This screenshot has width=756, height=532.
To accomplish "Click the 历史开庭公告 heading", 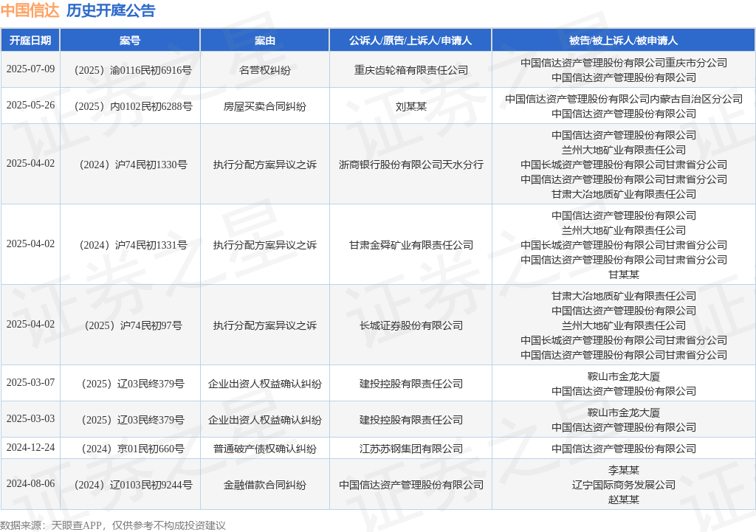I will coord(111,10).
